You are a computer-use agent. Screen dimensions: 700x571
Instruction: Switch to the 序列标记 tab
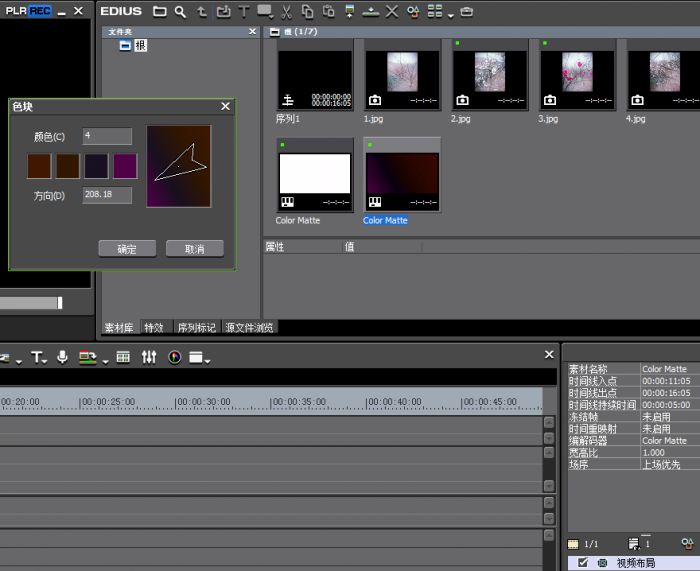coord(196,327)
